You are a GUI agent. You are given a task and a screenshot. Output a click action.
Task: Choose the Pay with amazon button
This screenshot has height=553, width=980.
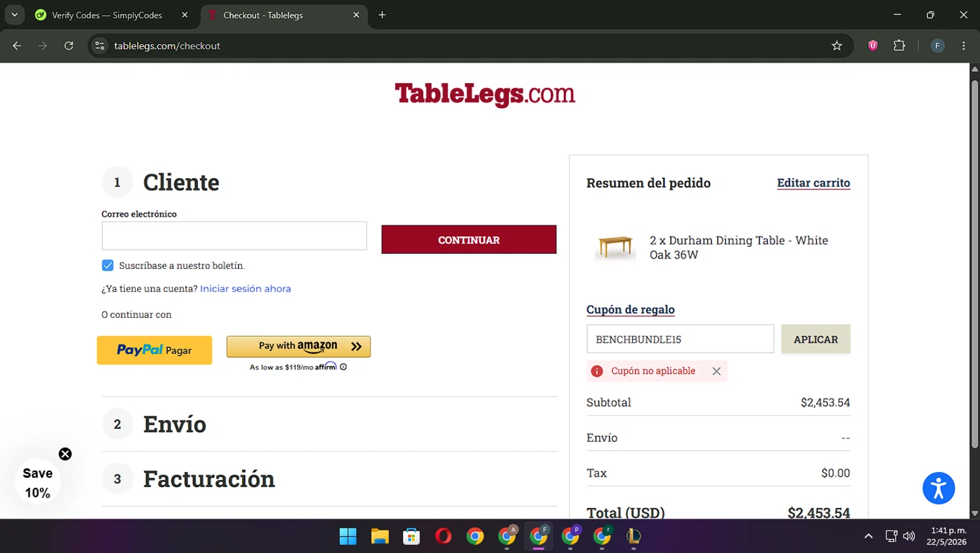coord(299,346)
